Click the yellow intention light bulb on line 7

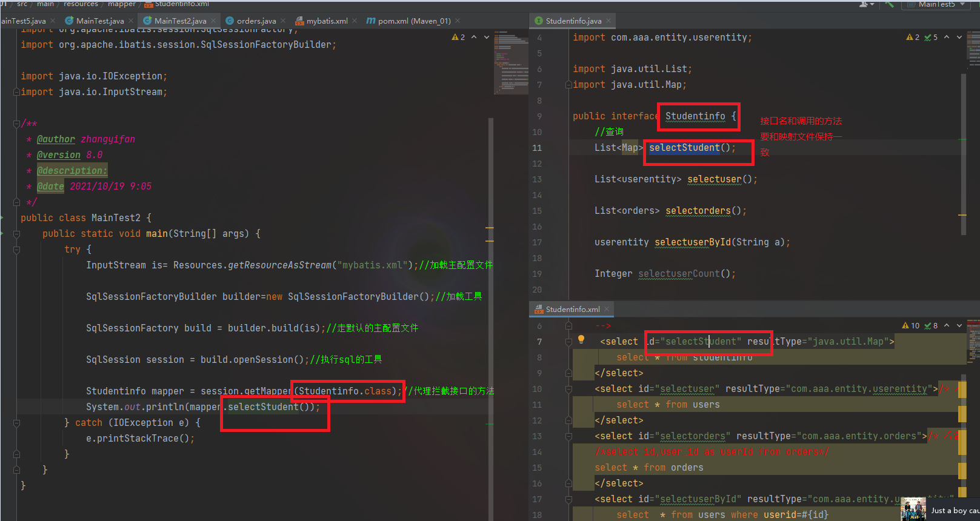[581, 340]
